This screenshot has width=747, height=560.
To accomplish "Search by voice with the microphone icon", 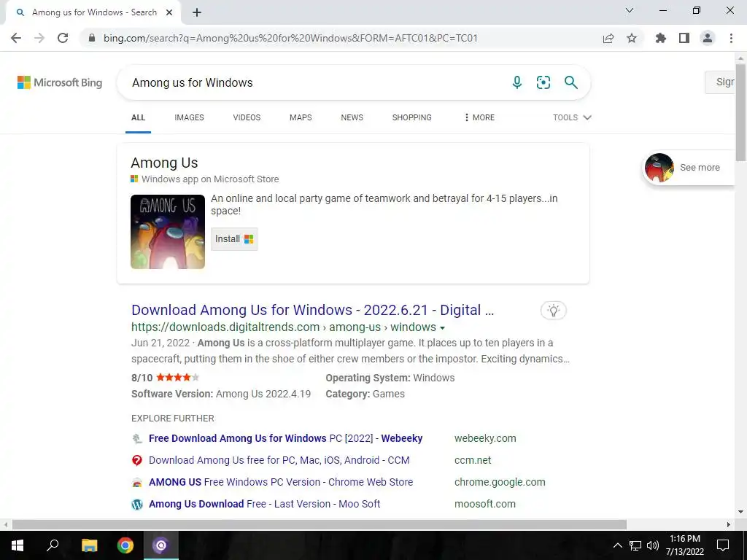I will point(517,82).
